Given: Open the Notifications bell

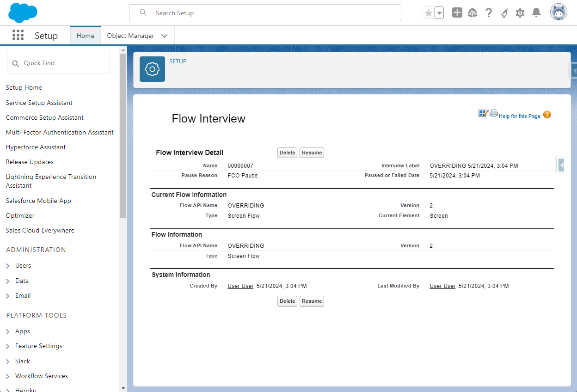Looking at the screenshot, I should [536, 13].
